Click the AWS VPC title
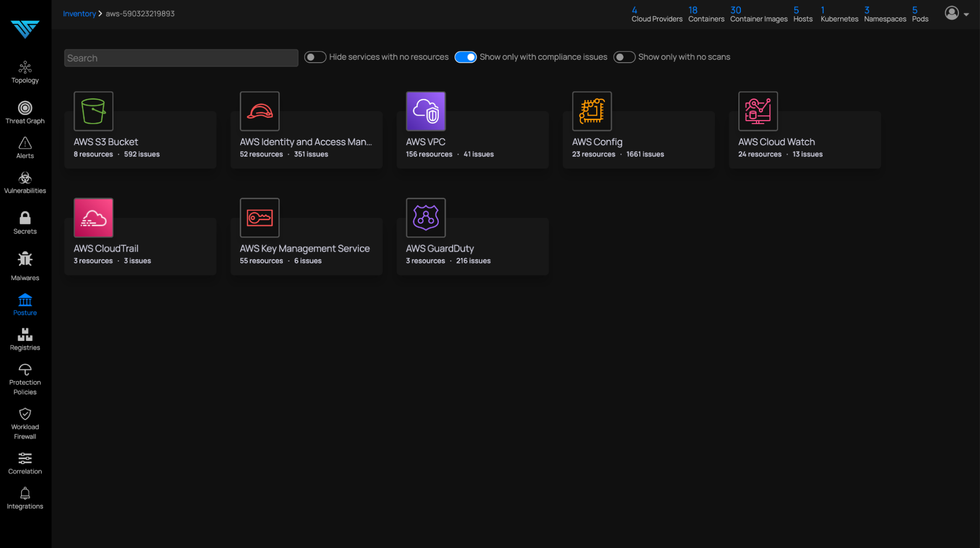 click(x=426, y=142)
